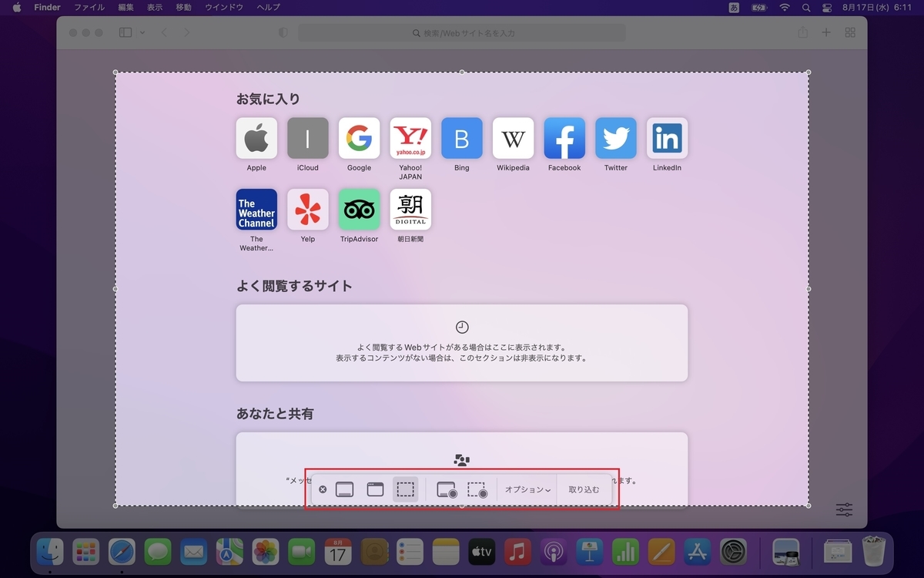This screenshot has width=924, height=578.
Task: Open the Bing favorite tile
Action: [x=461, y=138]
